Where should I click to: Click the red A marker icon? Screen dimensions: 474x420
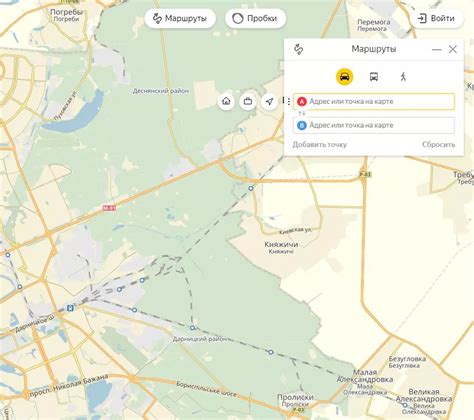(302, 101)
